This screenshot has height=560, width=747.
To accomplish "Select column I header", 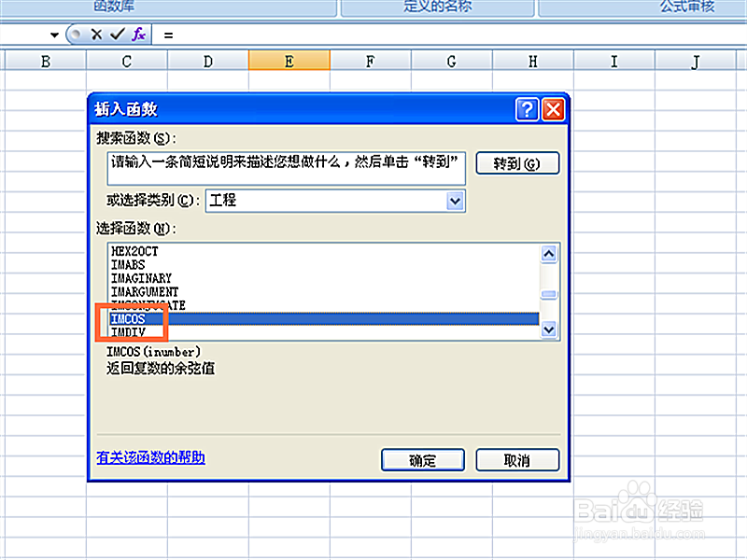I will click(614, 61).
